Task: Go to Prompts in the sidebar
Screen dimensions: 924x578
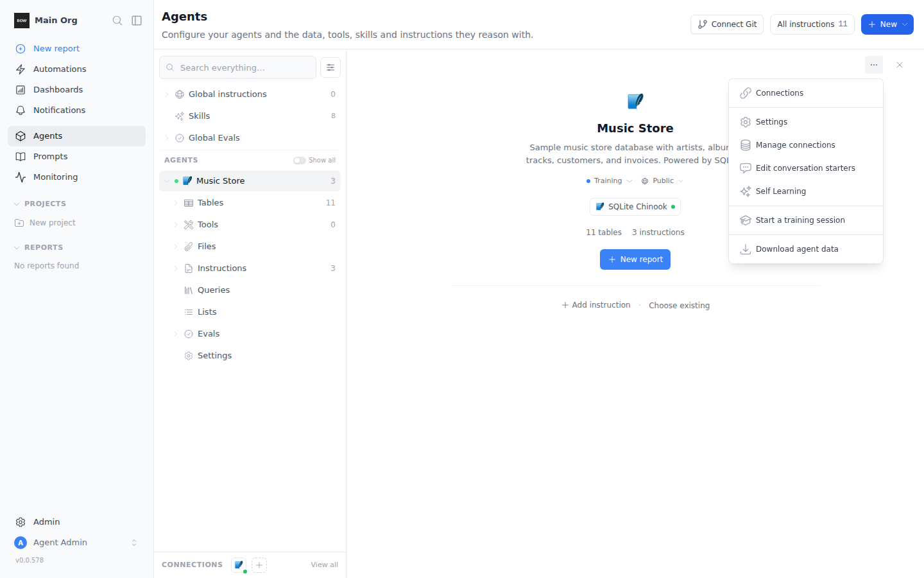Action: 77,157
